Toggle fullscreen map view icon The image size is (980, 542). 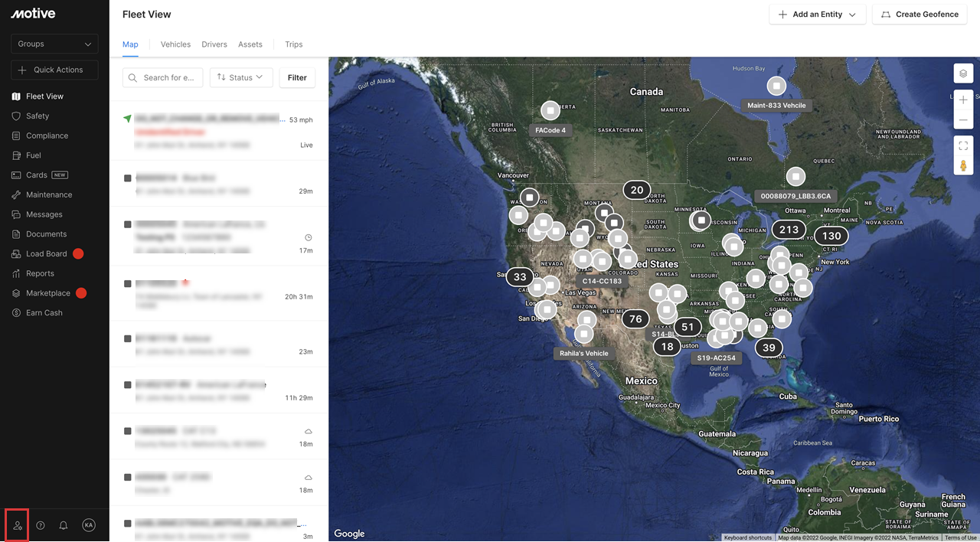coord(963,145)
